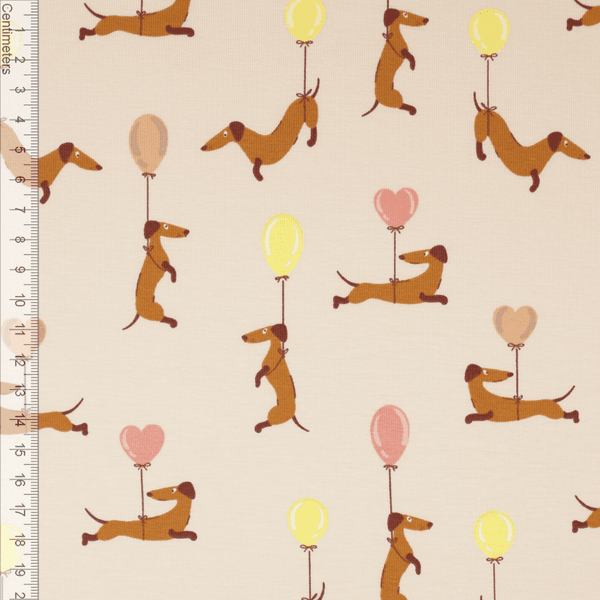Click the yellow balloon in the top right

pos(489,31)
